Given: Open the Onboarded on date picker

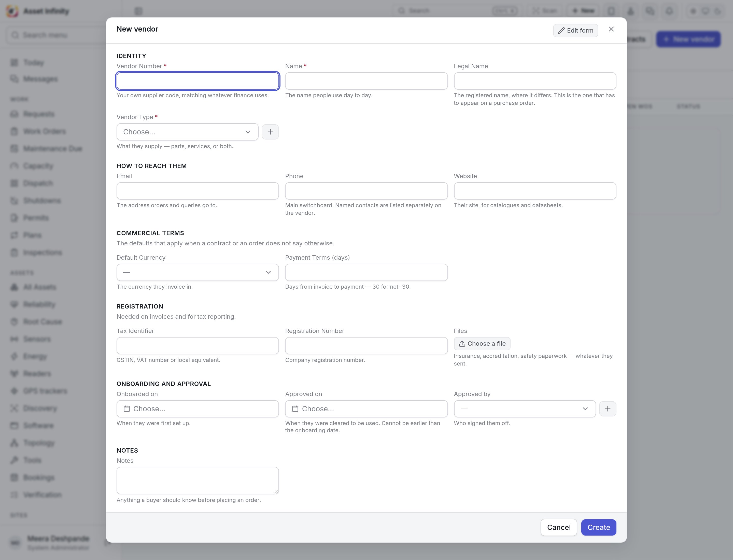Looking at the screenshot, I should (x=198, y=409).
